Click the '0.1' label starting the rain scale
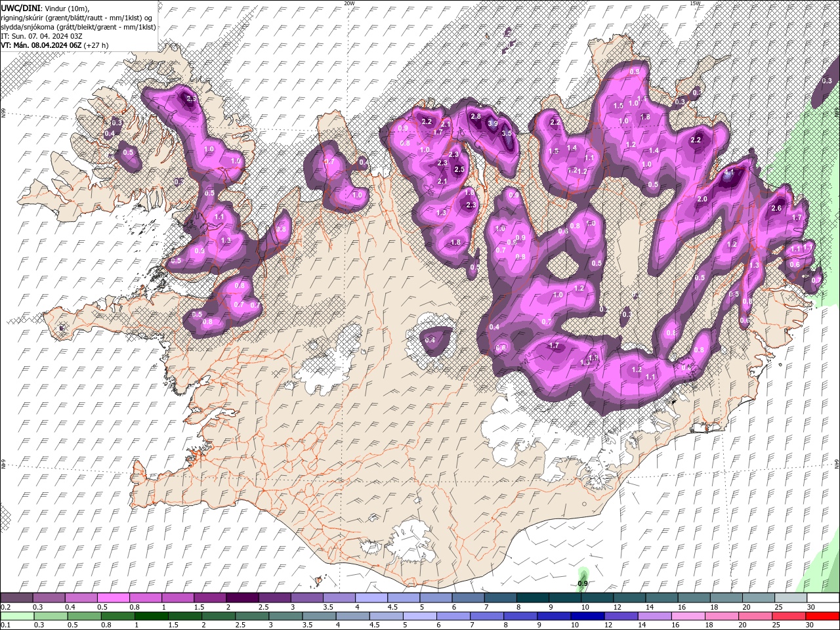 point(5,625)
